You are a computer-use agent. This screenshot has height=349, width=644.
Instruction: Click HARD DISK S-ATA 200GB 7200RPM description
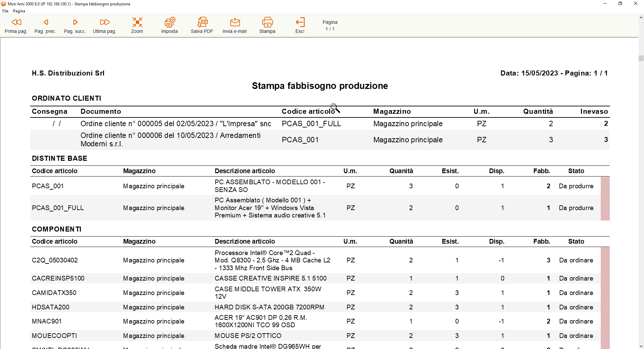pos(269,307)
